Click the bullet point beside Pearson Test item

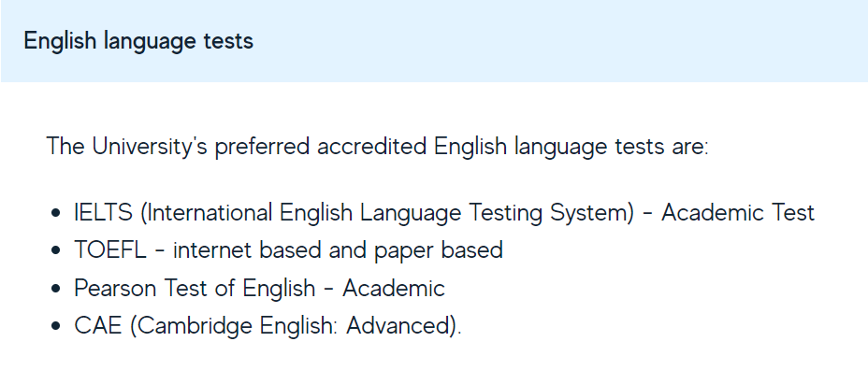tap(55, 288)
